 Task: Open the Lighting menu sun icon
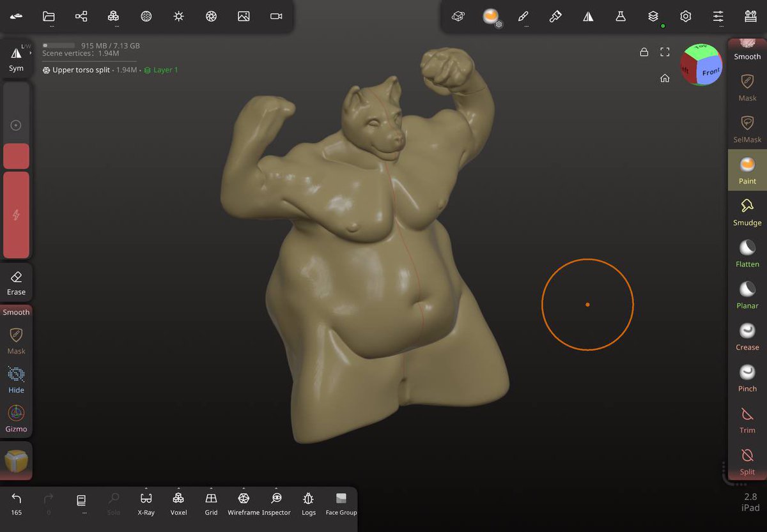point(179,17)
